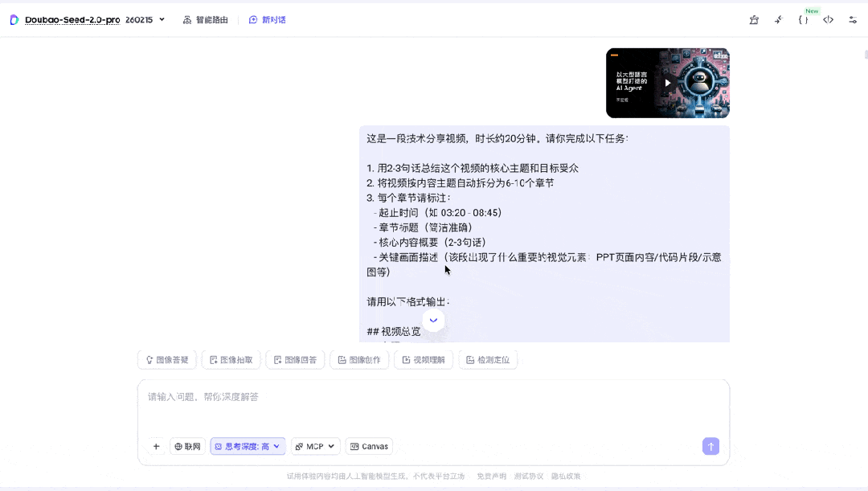
Task: Click the clear context icon in top toolbar
Action: coord(754,18)
